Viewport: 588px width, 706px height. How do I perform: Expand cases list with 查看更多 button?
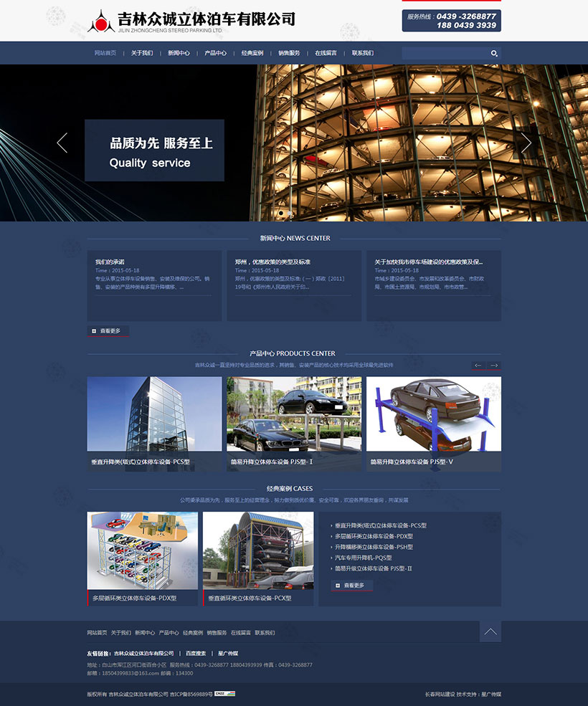click(x=352, y=586)
